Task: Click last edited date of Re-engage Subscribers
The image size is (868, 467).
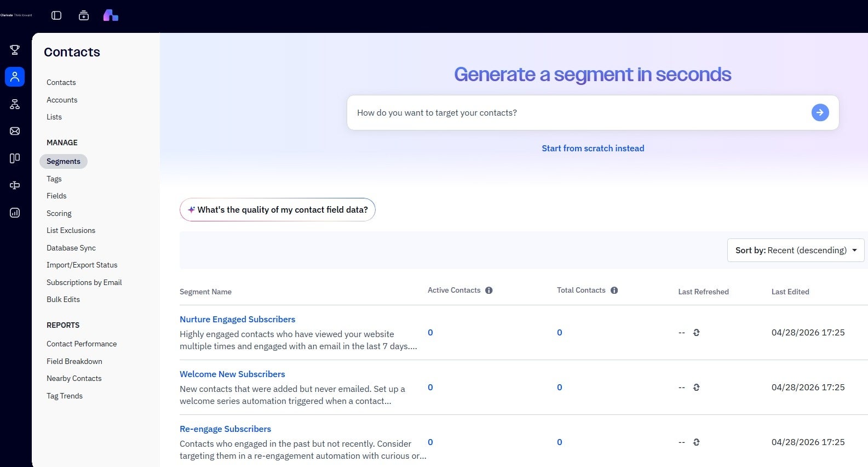Action: pos(808,442)
